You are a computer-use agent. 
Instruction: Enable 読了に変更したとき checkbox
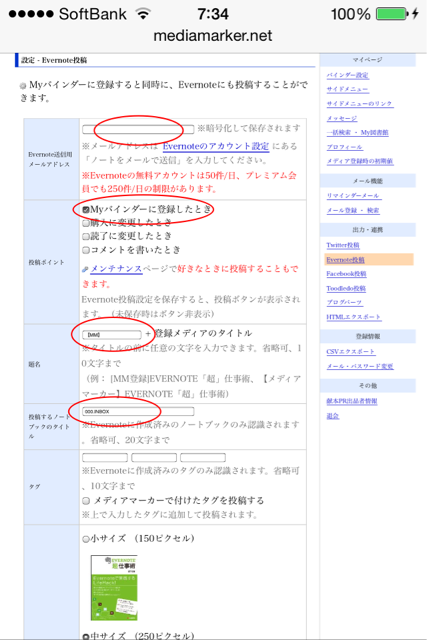(x=86, y=236)
